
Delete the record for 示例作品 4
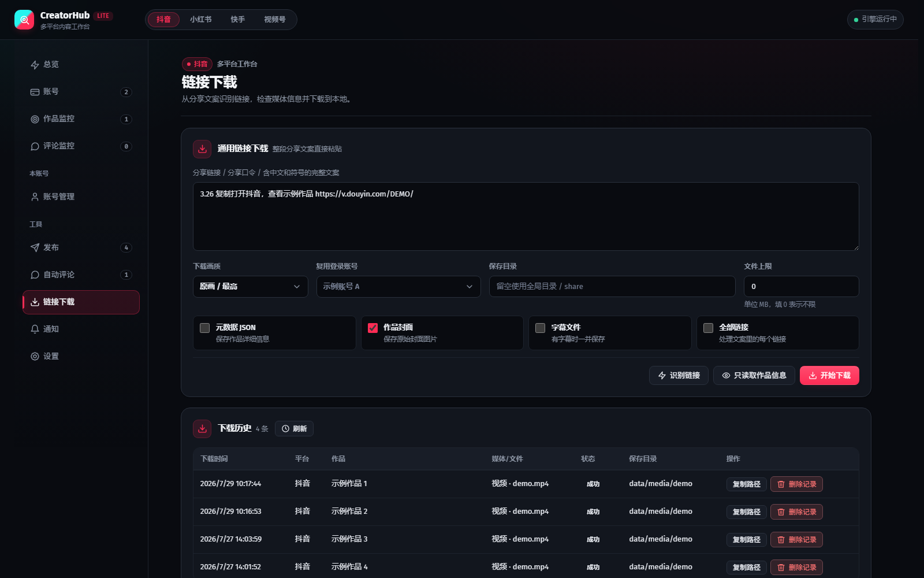click(796, 568)
